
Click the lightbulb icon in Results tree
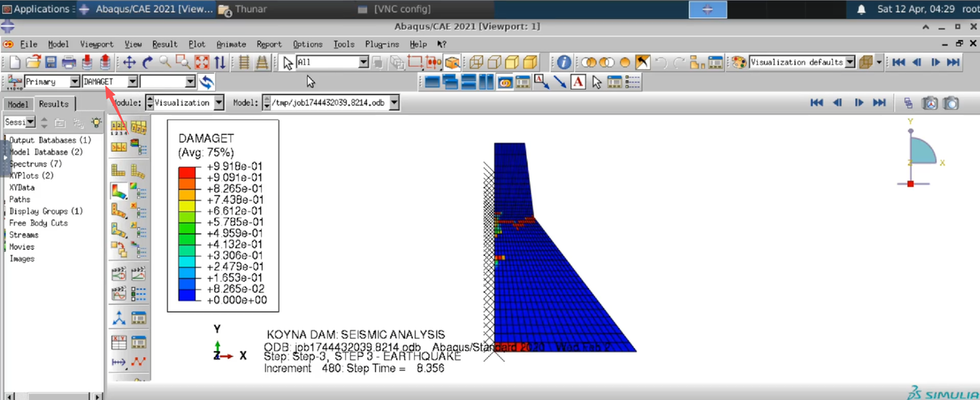click(96, 122)
